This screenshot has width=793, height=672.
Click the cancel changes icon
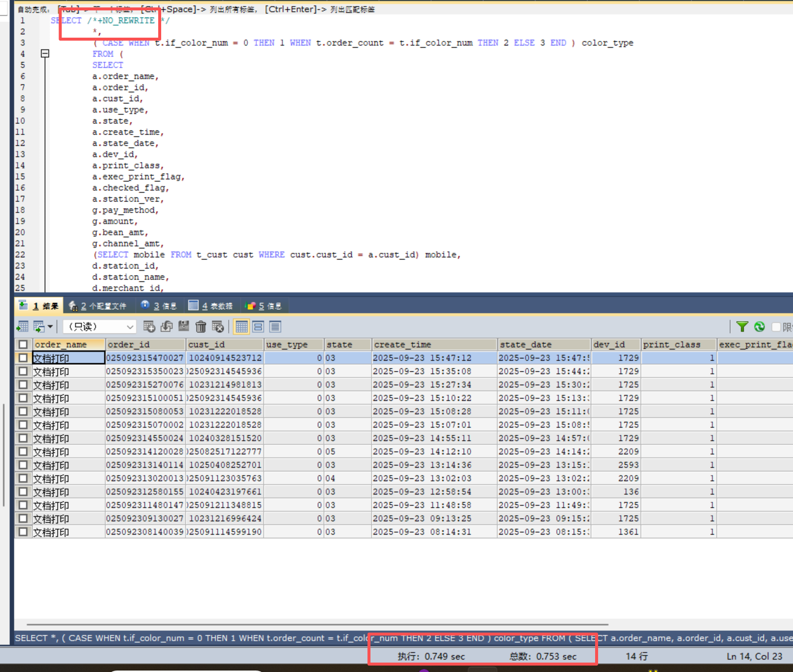coord(218,327)
